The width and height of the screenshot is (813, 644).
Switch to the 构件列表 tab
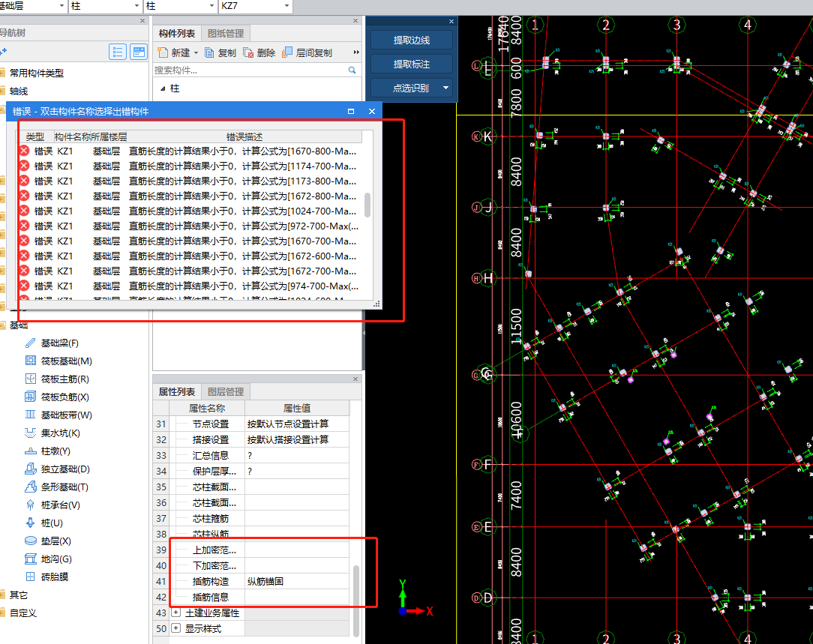tap(176, 33)
